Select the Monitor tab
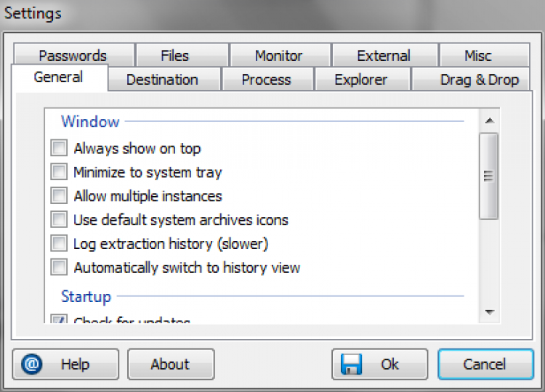Viewport: 545px width, 392px height. point(278,55)
